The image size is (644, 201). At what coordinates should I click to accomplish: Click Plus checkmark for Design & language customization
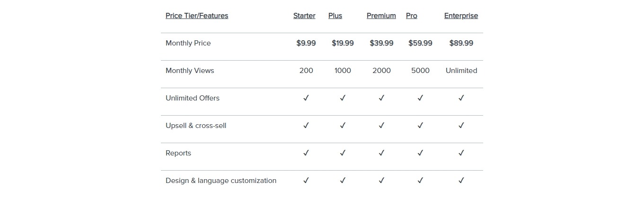(343, 181)
